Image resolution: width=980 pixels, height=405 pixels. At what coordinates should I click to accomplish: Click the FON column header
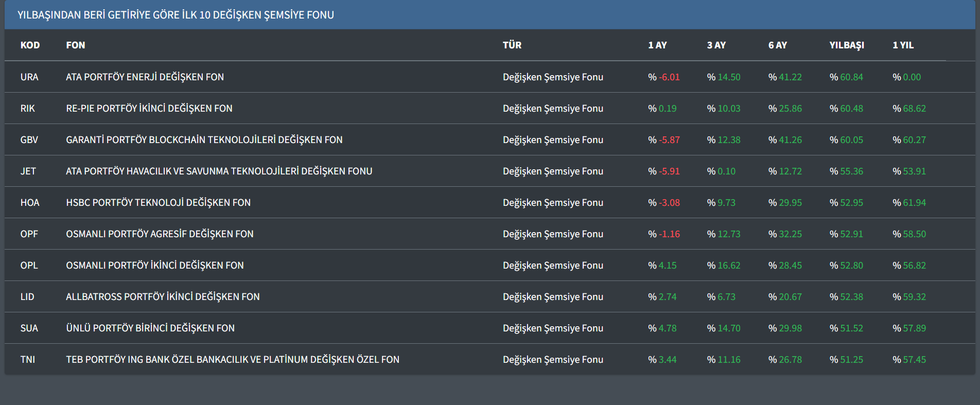pyautogui.click(x=75, y=45)
